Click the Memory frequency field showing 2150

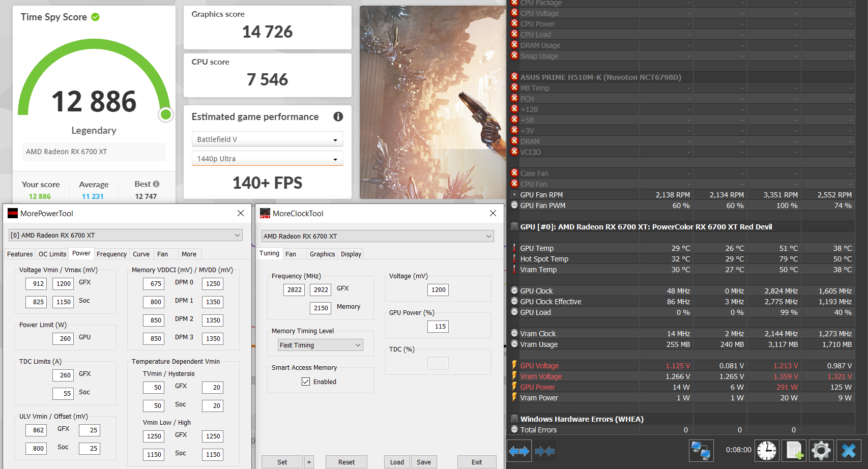pyautogui.click(x=321, y=308)
